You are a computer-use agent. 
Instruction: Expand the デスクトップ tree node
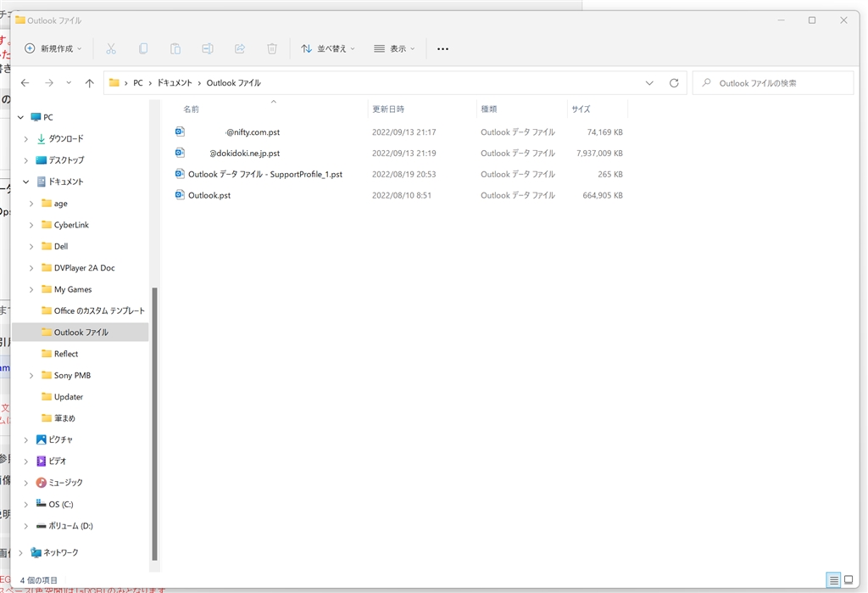(26, 160)
